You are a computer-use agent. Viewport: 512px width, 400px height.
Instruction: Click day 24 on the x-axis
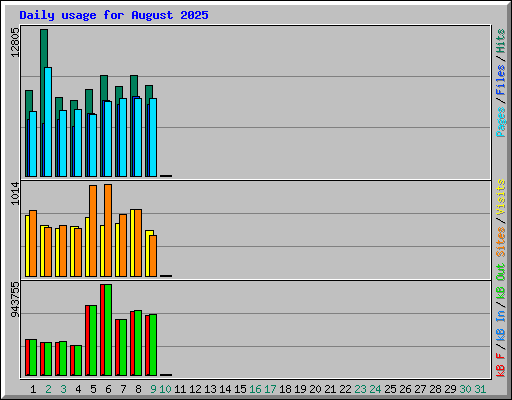click(375, 389)
